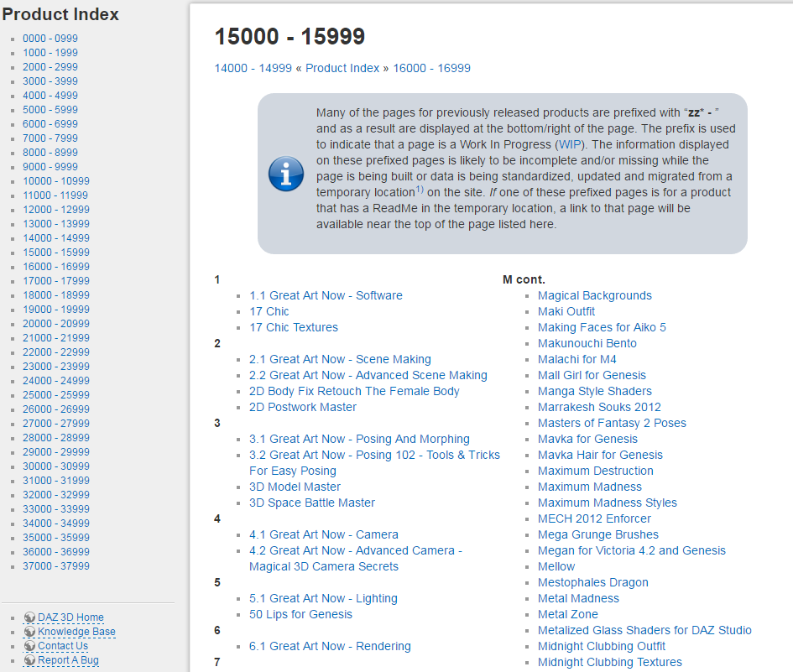
Task: Open 50 Lips for Genesis link
Action: tap(300, 614)
